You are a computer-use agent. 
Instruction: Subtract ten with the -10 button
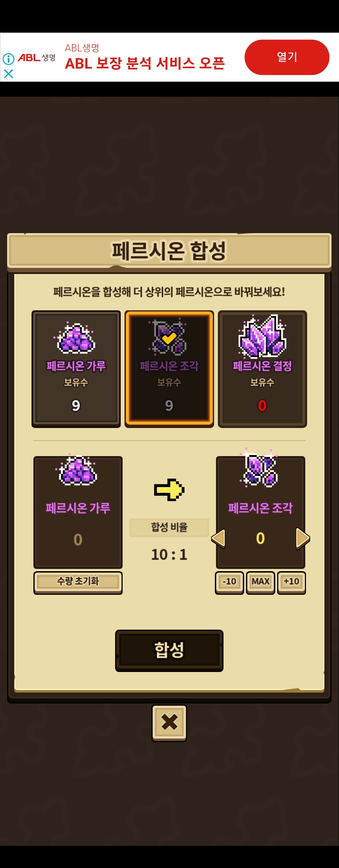(229, 582)
